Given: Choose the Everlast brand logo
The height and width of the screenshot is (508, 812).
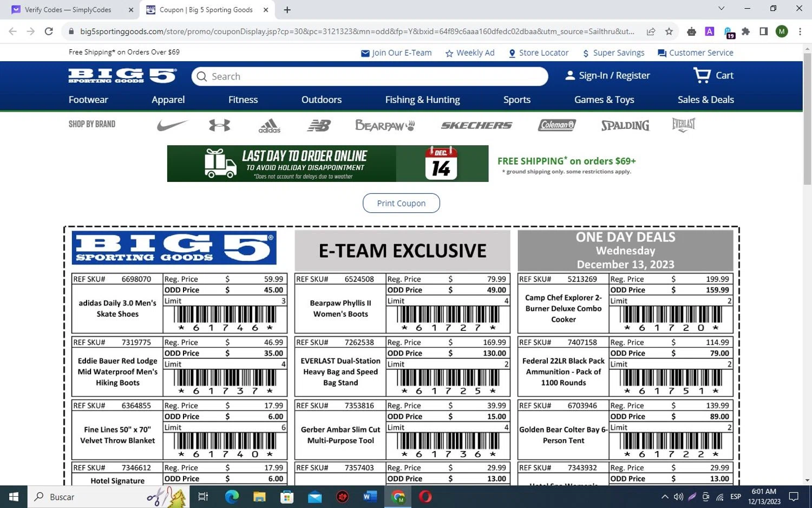Looking at the screenshot, I should click(684, 125).
